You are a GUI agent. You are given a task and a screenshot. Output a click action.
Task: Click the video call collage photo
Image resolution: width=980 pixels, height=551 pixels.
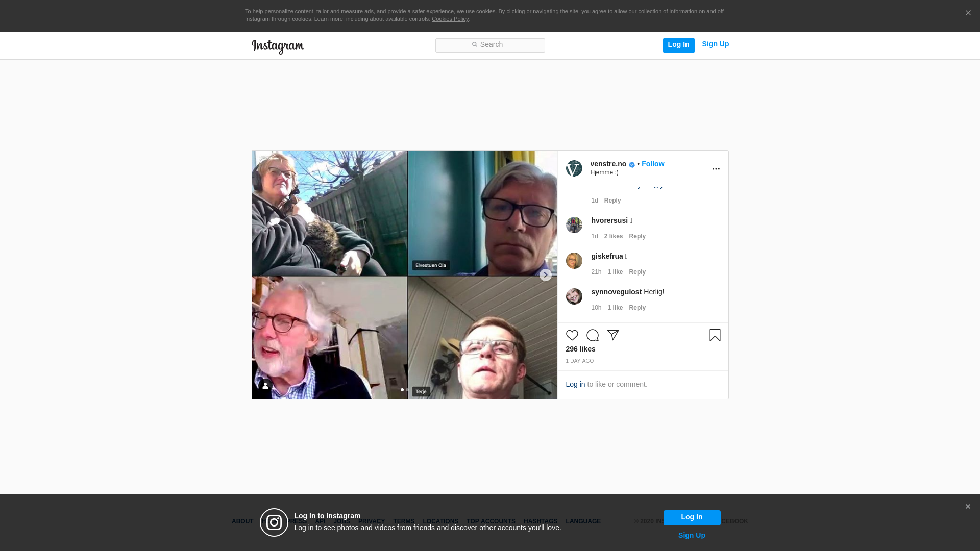(404, 274)
